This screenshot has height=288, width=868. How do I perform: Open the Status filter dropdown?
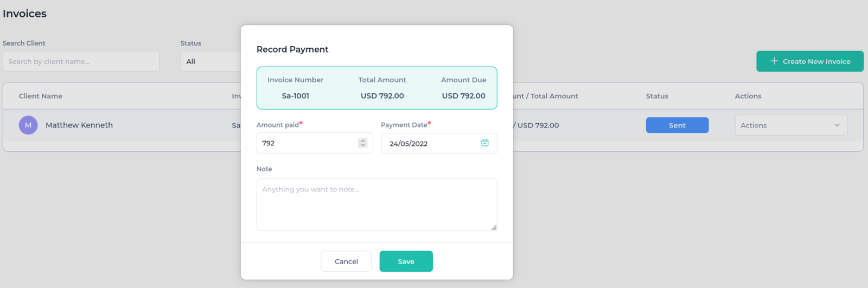(x=211, y=61)
